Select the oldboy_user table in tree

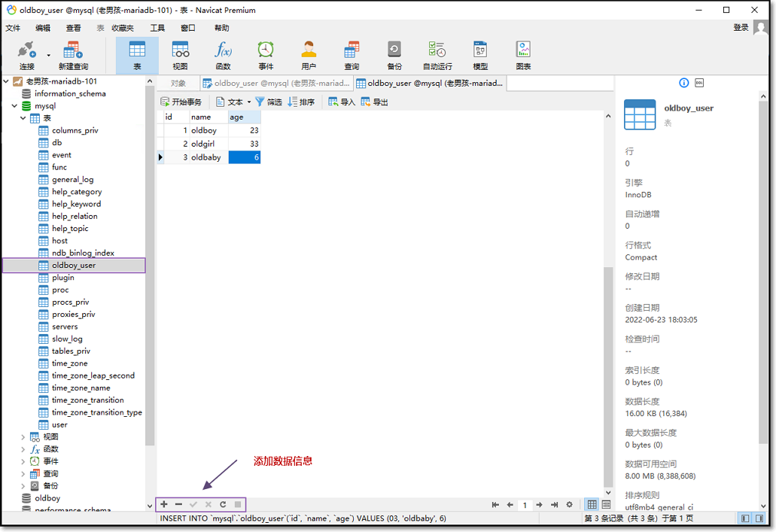(74, 265)
